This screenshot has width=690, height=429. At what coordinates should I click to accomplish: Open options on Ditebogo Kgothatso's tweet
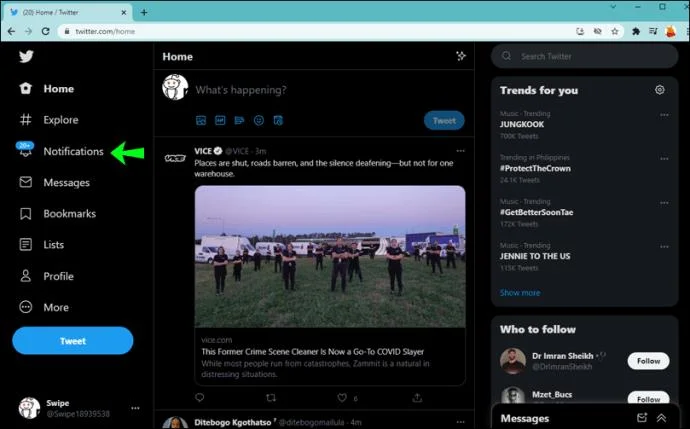click(x=460, y=422)
